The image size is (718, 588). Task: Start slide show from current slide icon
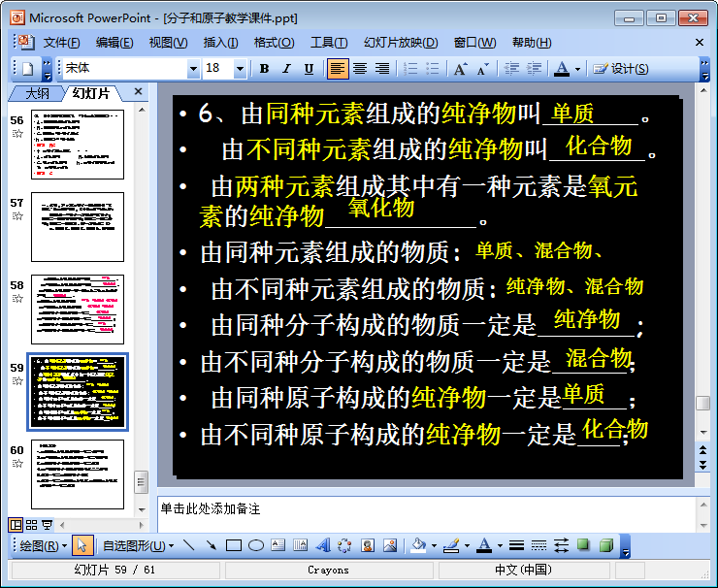coord(47,525)
